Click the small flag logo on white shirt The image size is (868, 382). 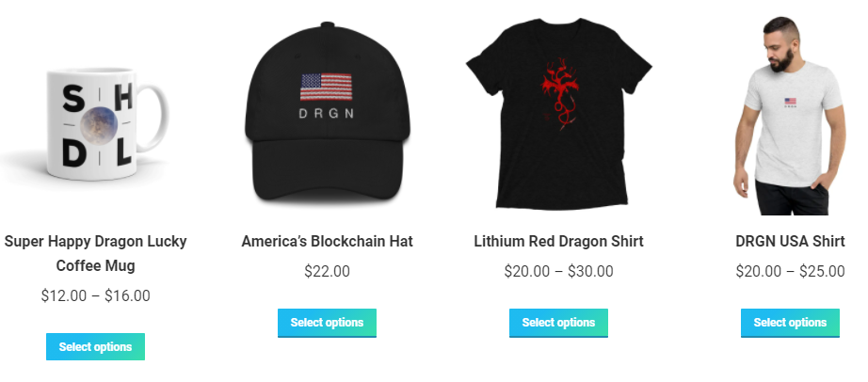(790, 102)
